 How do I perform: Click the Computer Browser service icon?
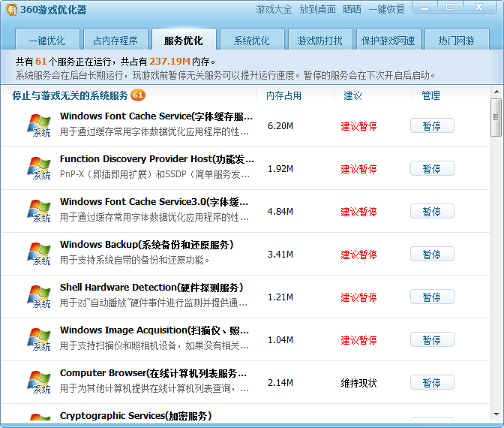pyautogui.click(x=38, y=382)
